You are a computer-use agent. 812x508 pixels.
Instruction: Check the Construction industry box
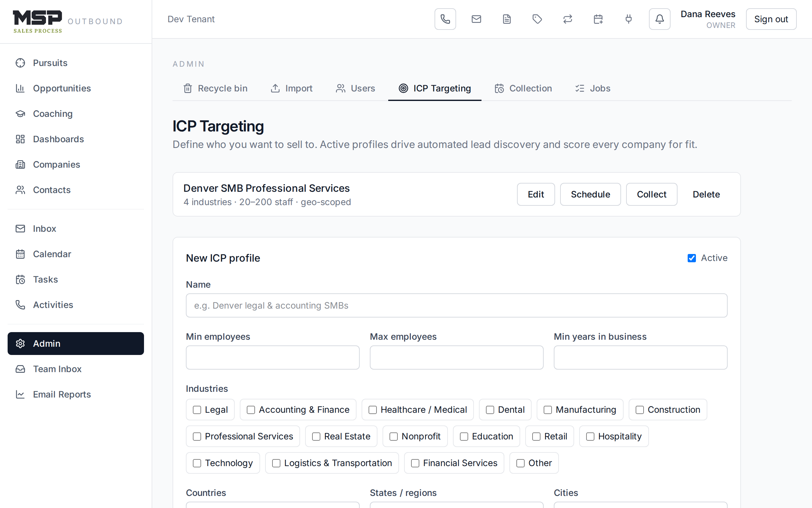(x=640, y=410)
